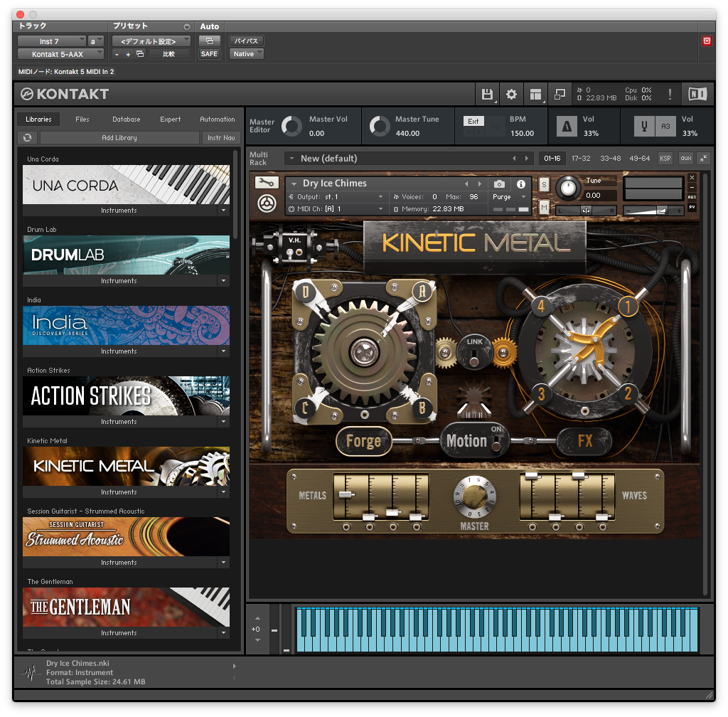728x717 pixels.
Task: Click the metronome icon
Action: (567, 126)
